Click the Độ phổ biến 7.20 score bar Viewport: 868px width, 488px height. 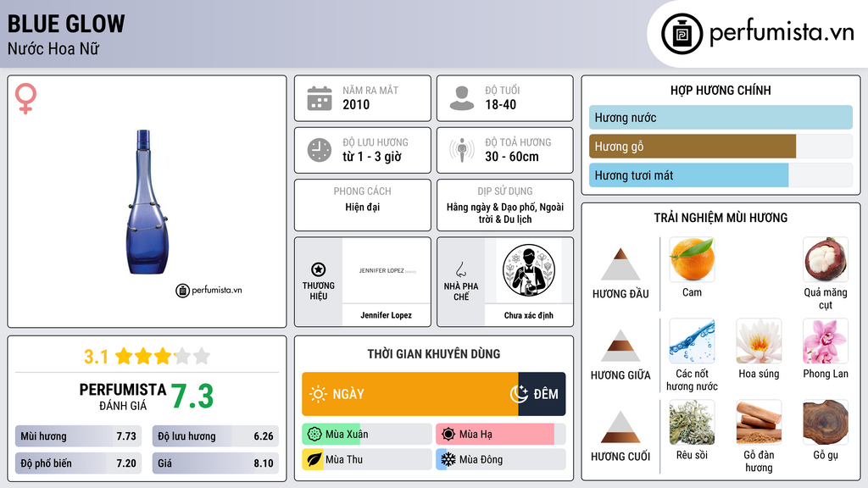coord(79,463)
